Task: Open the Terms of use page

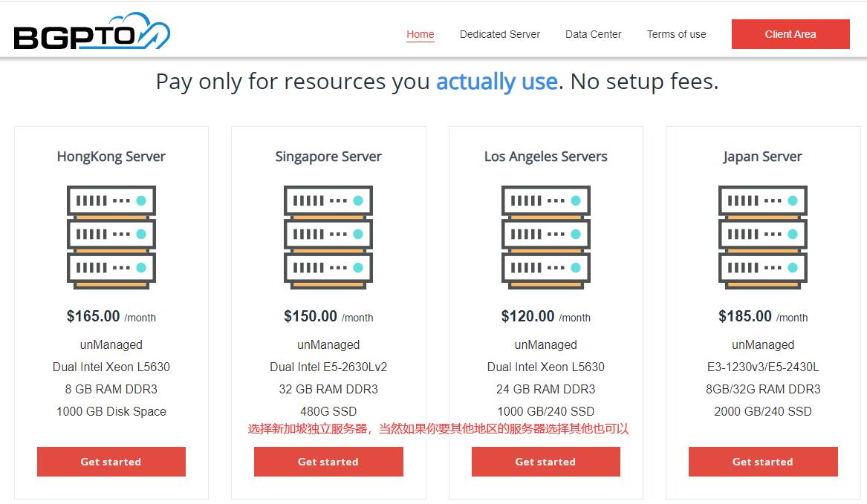Action: click(x=676, y=34)
